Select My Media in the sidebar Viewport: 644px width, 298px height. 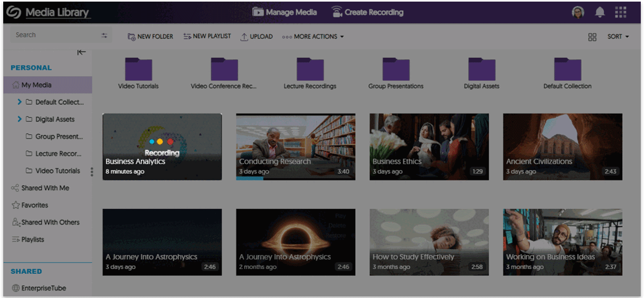pyautogui.click(x=48, y=85)
